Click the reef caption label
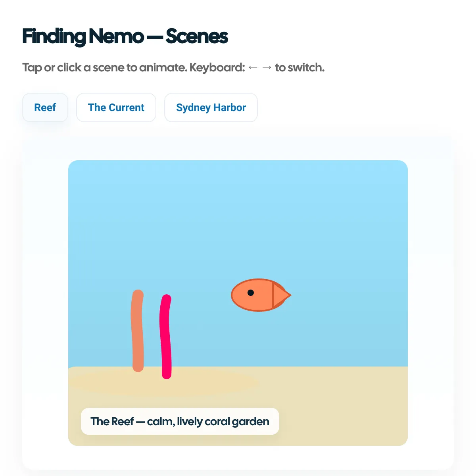 coord(180,421)
